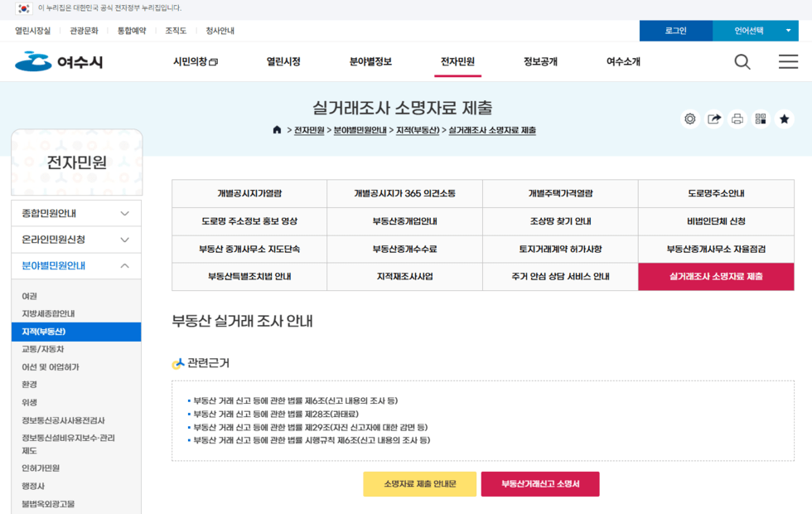
Task: Collapse the 분야별민원안내 sidebar section
Action: pos(76,266)
